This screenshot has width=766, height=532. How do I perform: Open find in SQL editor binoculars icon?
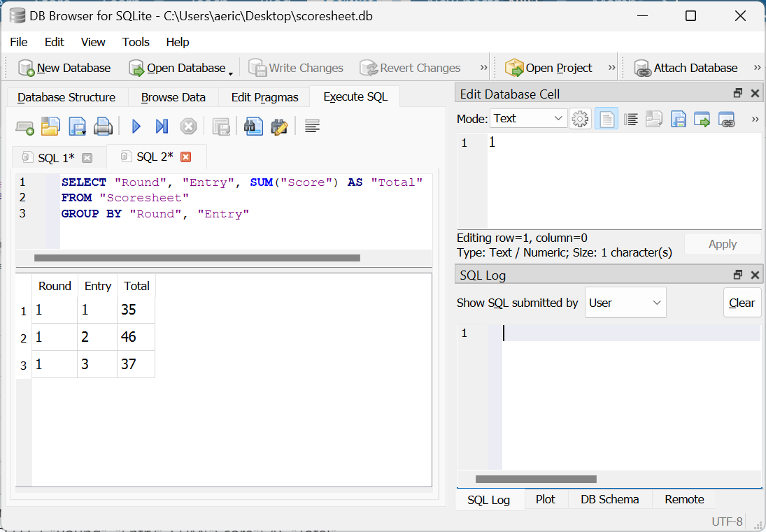[253, 127]
